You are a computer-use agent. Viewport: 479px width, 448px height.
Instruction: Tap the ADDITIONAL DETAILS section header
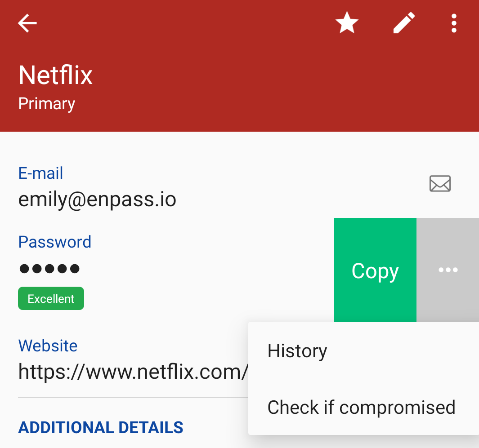[x=101, y=427]
